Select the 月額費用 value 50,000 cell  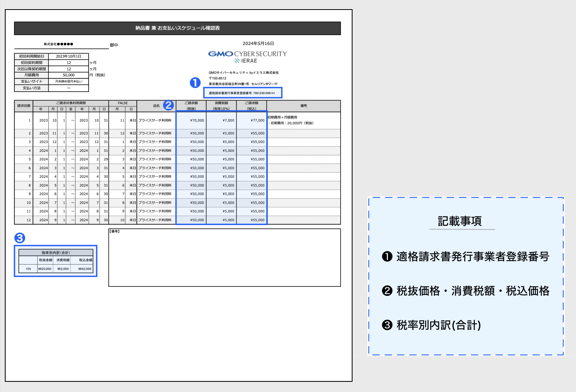coord(69,75)
